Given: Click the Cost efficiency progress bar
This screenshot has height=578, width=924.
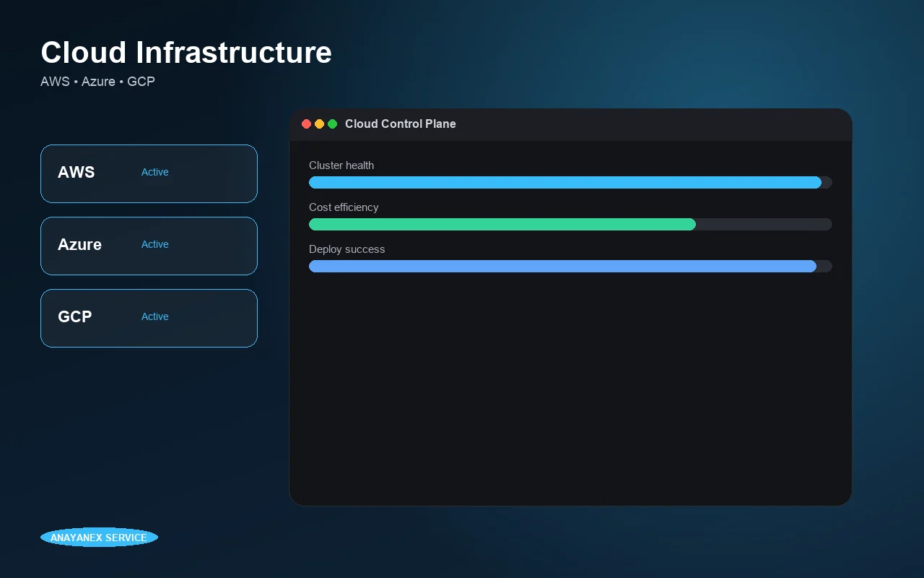Looking at the screenshot, I should tap(570, 224).
